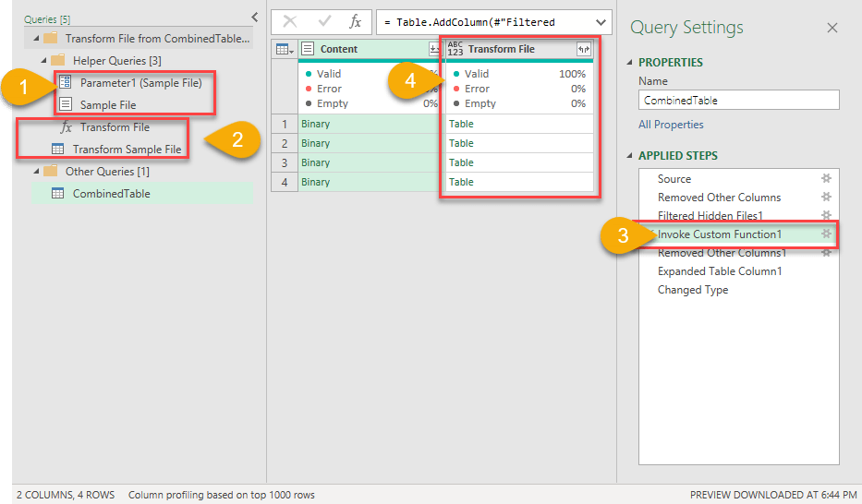Click the Combine Files icon on Content column
Image resolution: width=862 pixels, height=504 pixels.
(x=434, y=49)
